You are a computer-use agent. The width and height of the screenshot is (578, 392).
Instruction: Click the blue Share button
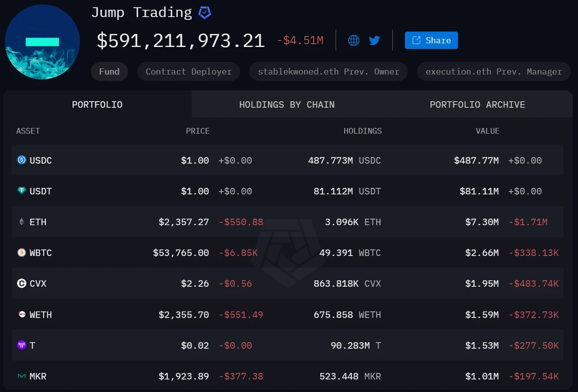click(x=431, y=40)
